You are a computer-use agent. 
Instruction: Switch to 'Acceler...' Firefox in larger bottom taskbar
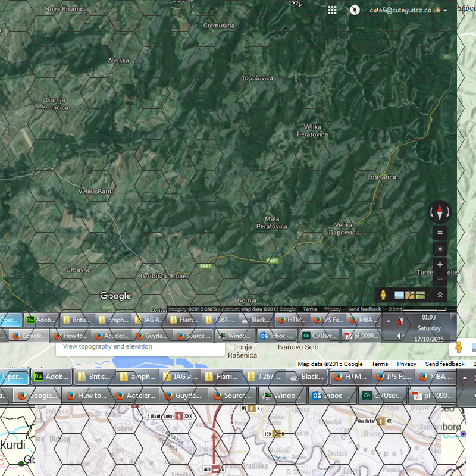click(x=134, y=396)
